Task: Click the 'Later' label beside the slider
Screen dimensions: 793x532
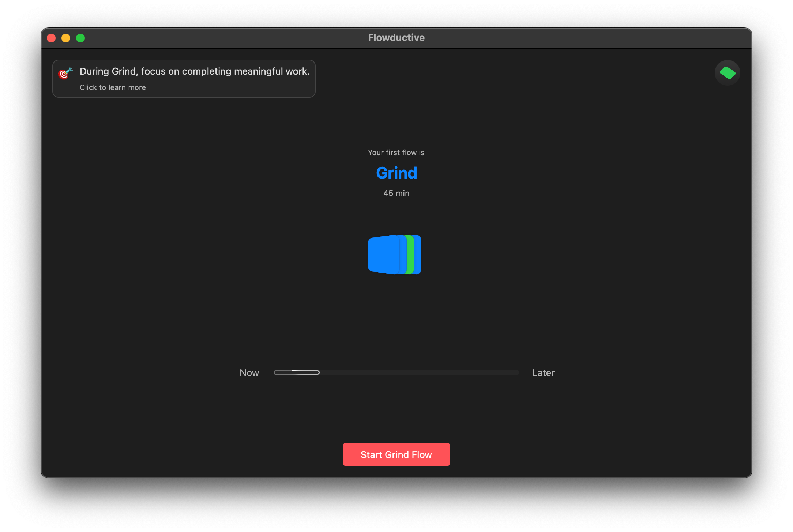Action: [x=544, y=372]
